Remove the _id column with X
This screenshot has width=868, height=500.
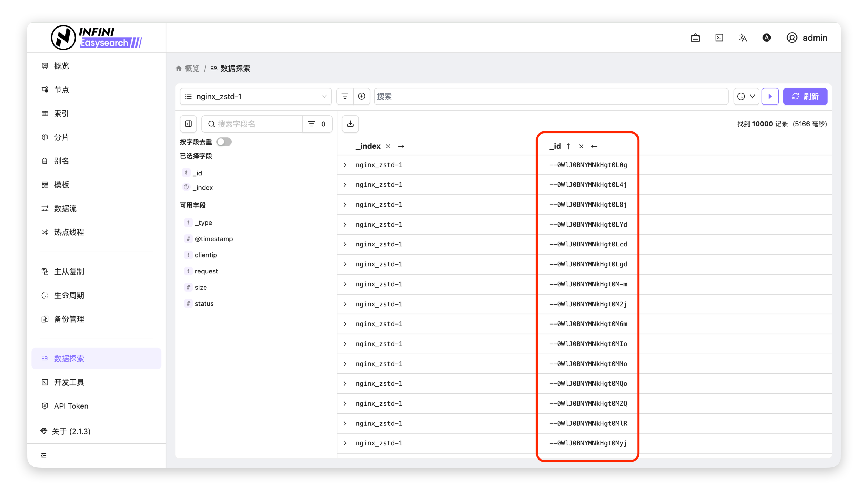tap(581, 147)
